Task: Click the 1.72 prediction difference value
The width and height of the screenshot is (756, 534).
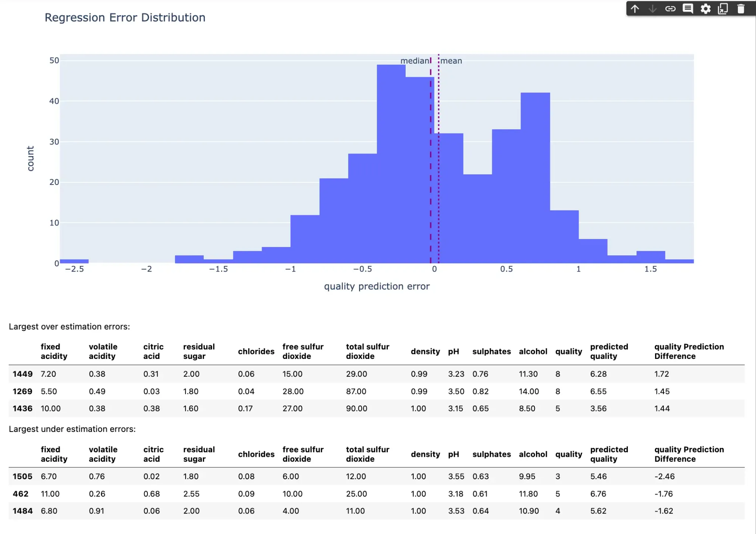Action: pos(661,374)
